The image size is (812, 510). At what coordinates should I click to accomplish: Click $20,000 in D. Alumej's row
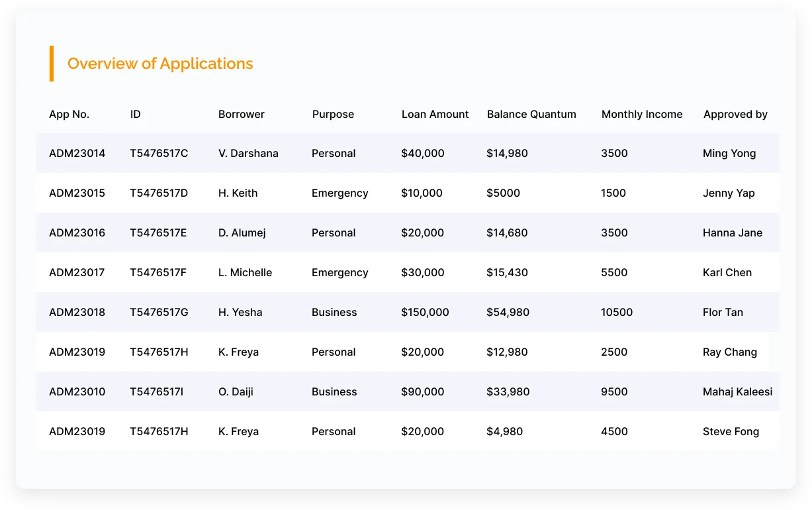[x=422, y=232]
